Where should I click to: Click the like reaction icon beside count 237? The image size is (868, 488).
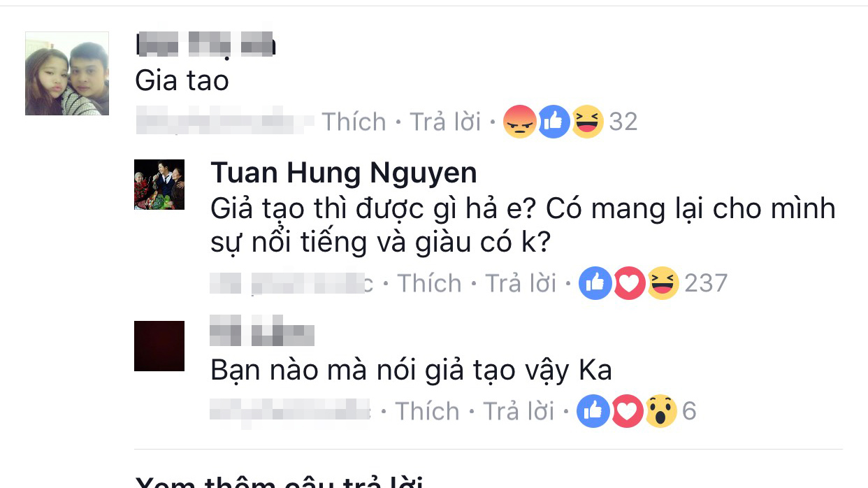click(595, 283)
